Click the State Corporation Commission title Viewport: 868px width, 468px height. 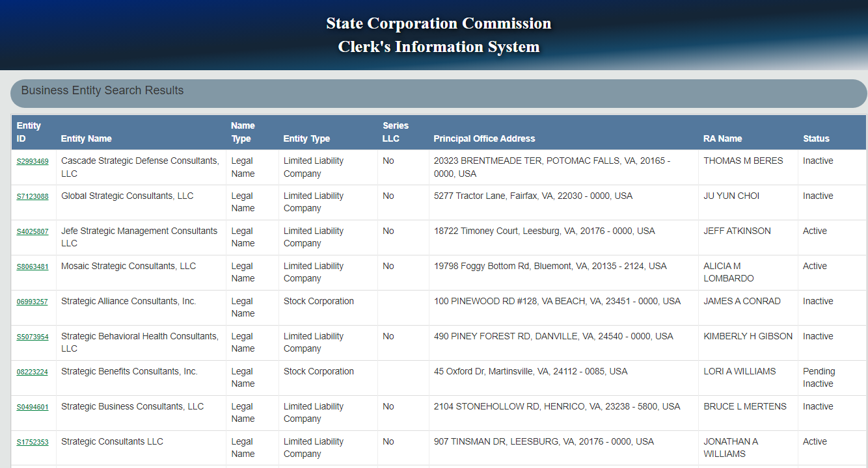pyautogui.click(x=439, y=23)
